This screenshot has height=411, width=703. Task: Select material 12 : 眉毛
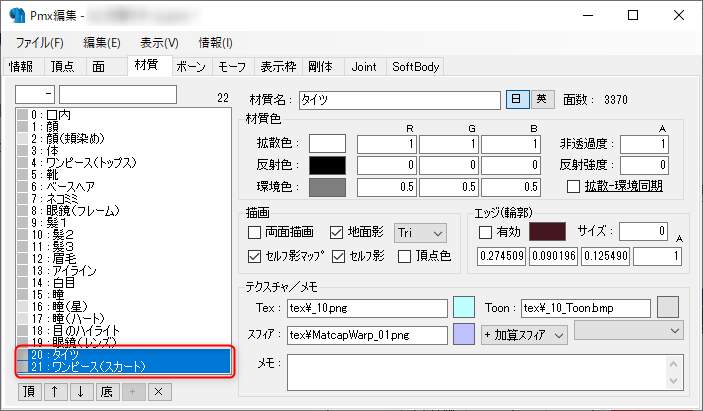tap(123, 259)
